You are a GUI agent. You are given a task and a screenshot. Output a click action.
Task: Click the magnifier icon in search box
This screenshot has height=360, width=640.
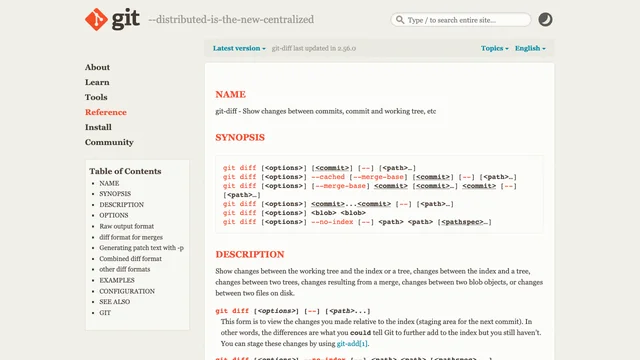(400, 20)
